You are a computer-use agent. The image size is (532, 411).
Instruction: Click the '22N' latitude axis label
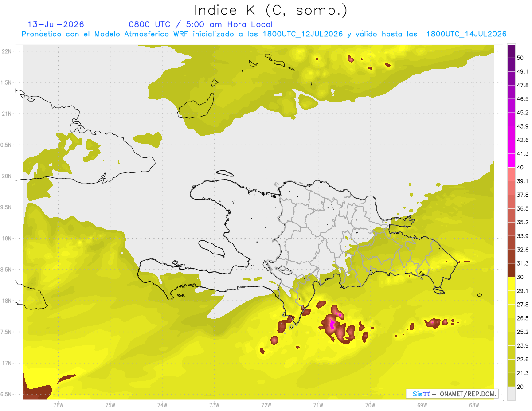click(x=8, y=51)
